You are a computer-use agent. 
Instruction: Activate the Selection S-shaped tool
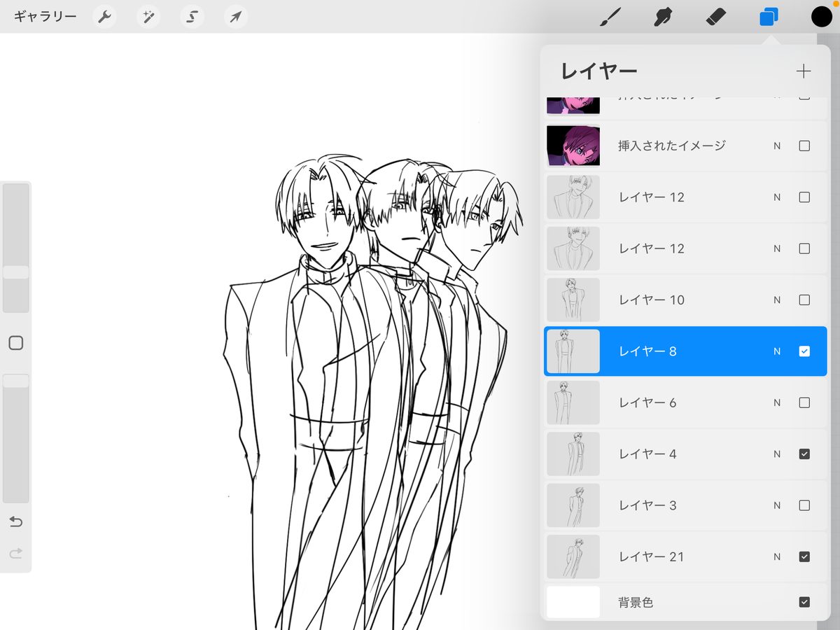pyautogui.click(x=192, y=17)
